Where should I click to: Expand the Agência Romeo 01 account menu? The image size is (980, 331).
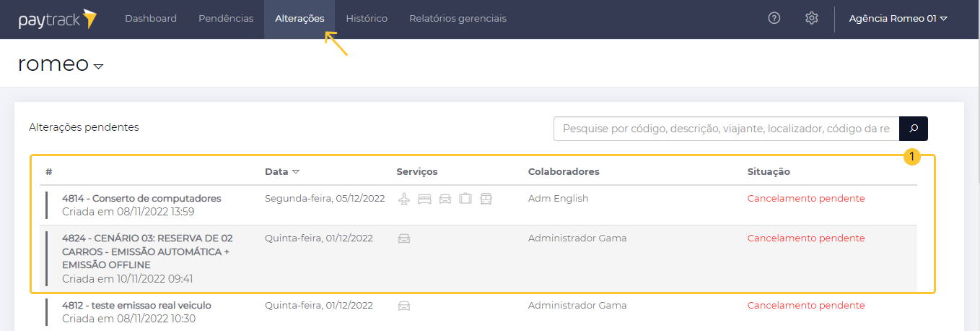coord(898,19)
